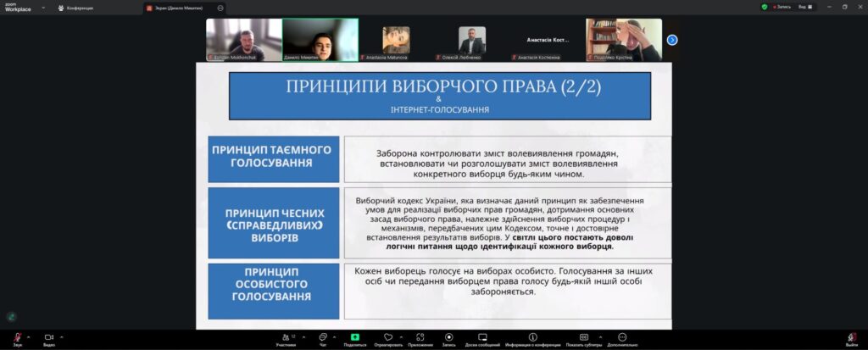Expand the arrow next to Участники
Image resolution: width=868 pixels, height=350 pixels.
click(301, 336)
